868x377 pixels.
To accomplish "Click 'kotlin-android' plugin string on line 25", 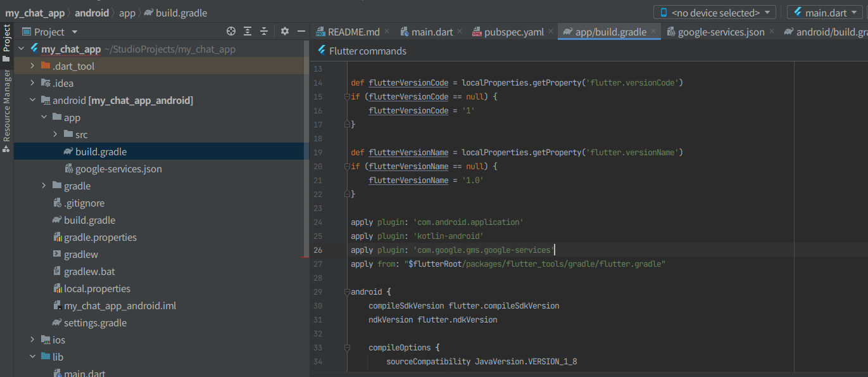I will click(448, 236).
